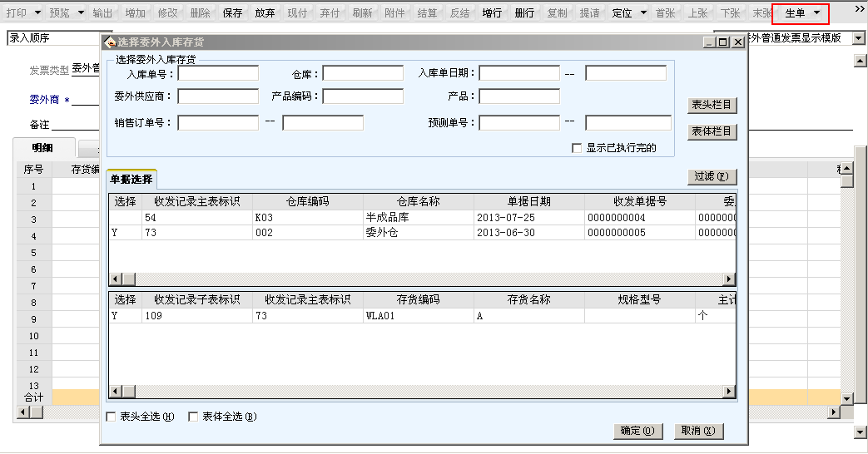
Task: Check the 表头全选(H) checkbox
Action: [112, 417]
